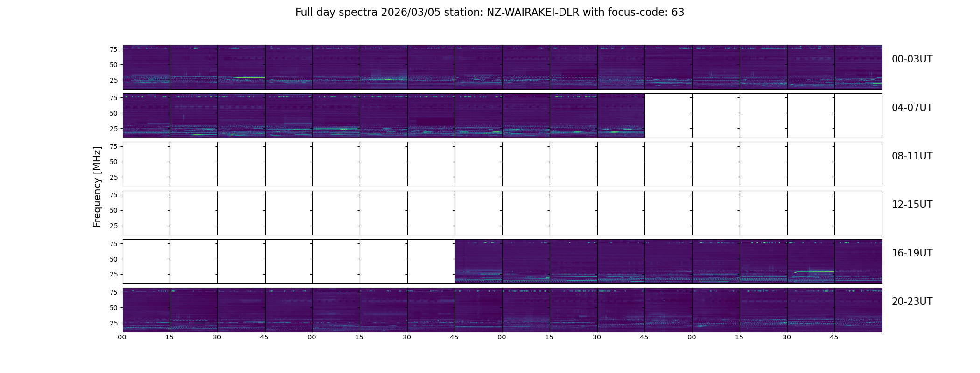
Task: Open the first spectrogram panel in 00-03UT row
Action: click(147, 67)
